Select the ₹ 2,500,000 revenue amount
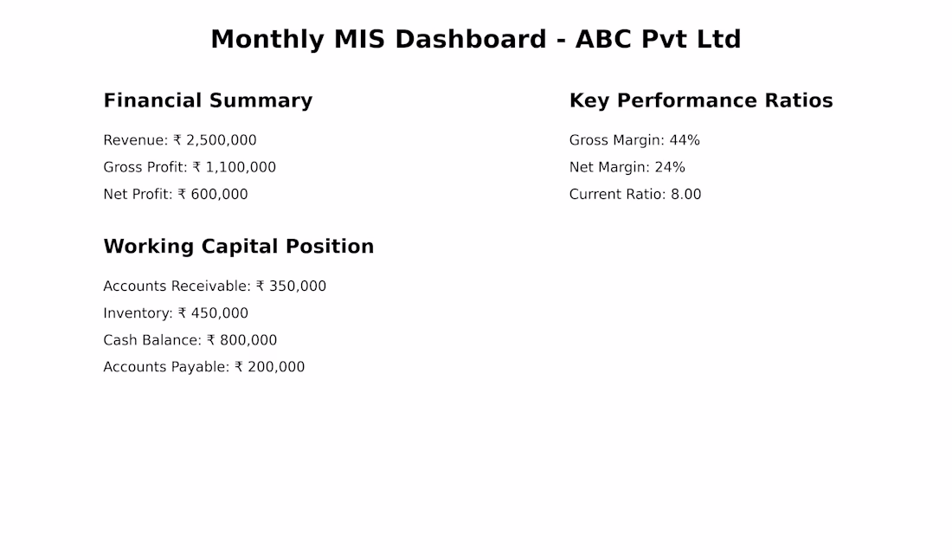Image resolution: width=952 pixels, height=560 pixels. coord(215,140)
